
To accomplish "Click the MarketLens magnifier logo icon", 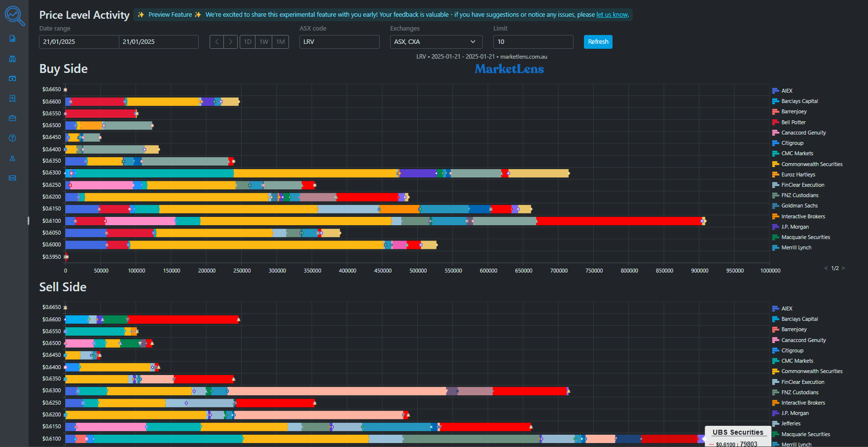I will click(14, 15).
